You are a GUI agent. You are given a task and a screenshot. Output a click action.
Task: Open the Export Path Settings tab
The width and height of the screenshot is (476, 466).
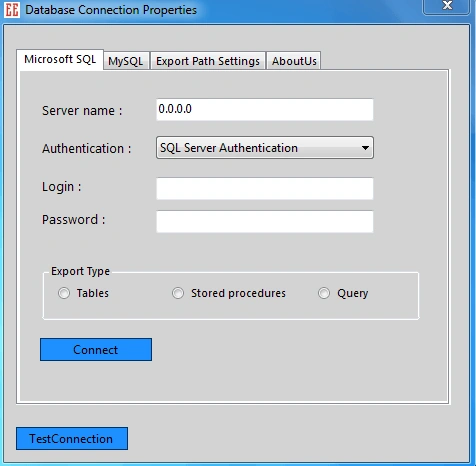[x=208, y=61]
